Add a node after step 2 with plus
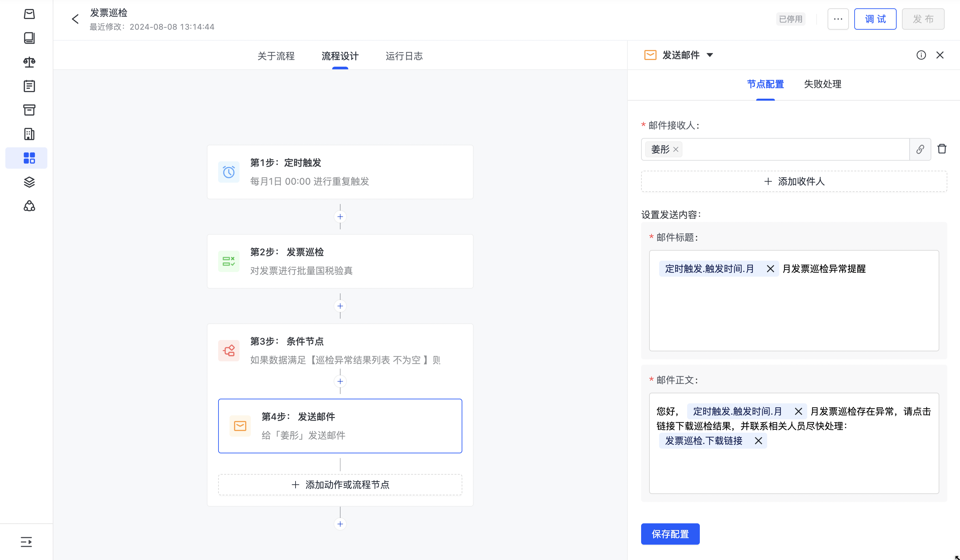The image size is (960, 560). [340, 306]
